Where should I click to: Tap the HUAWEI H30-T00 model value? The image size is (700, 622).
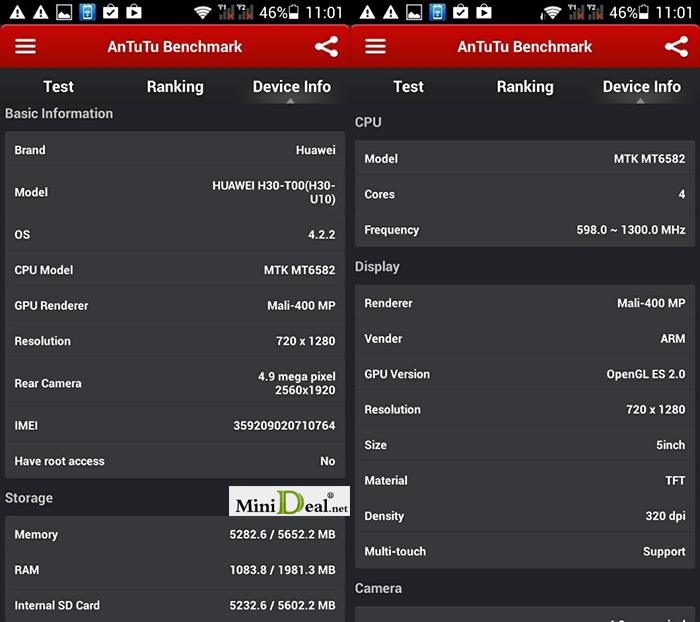tap(274, 192)
